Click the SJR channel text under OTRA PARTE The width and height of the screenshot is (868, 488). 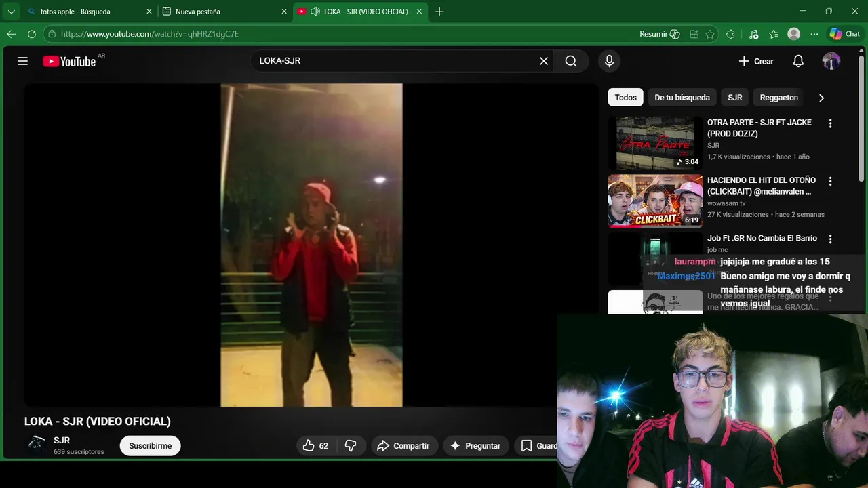713,146
